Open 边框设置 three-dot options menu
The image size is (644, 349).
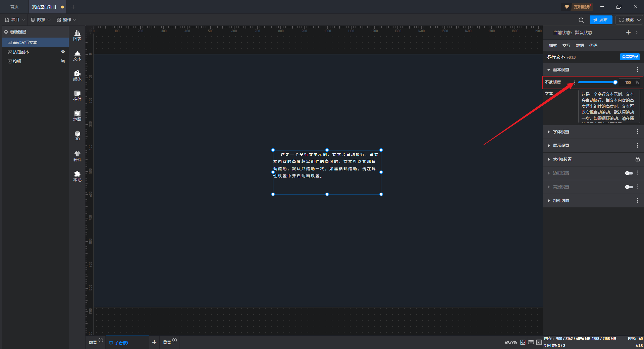638,173
